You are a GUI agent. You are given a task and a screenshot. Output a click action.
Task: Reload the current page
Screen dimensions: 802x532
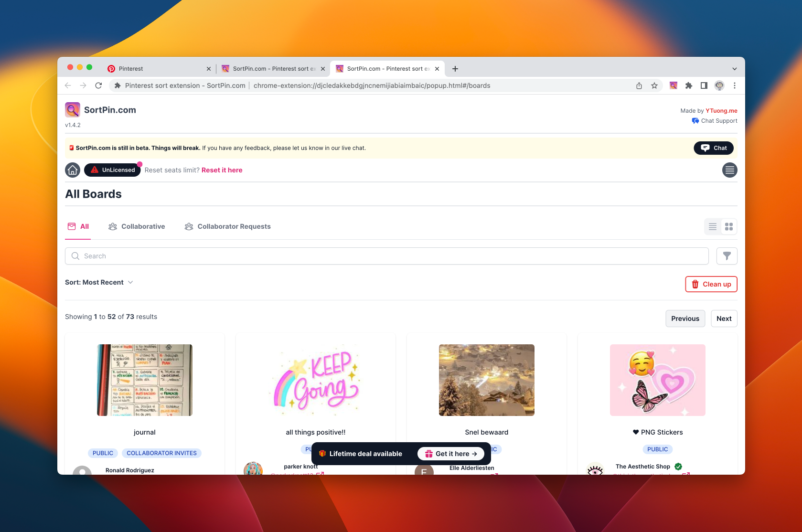98,85
